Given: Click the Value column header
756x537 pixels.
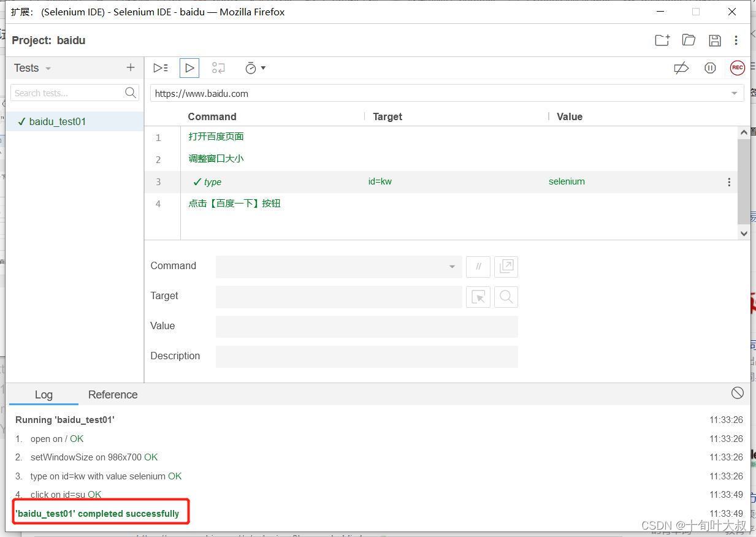Looking at the screenshot, I should click(x=570, y=116).
